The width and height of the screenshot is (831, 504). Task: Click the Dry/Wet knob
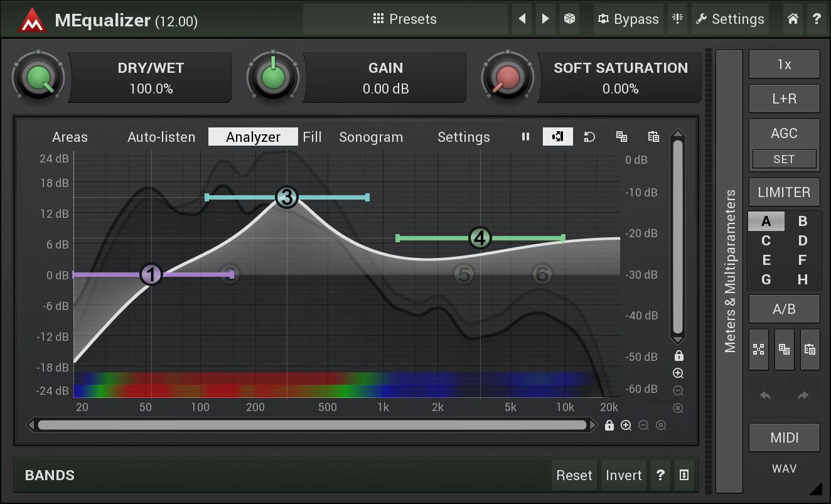tap(38, 78)
